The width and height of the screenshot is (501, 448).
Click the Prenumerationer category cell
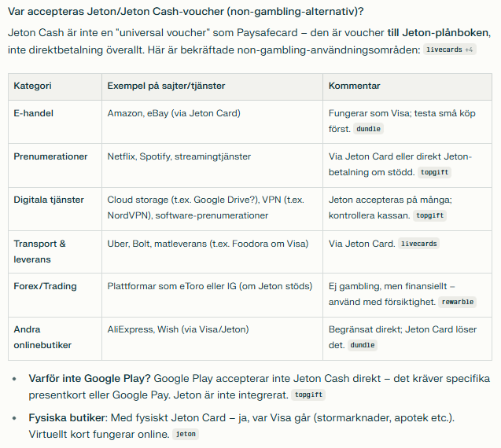55,165
